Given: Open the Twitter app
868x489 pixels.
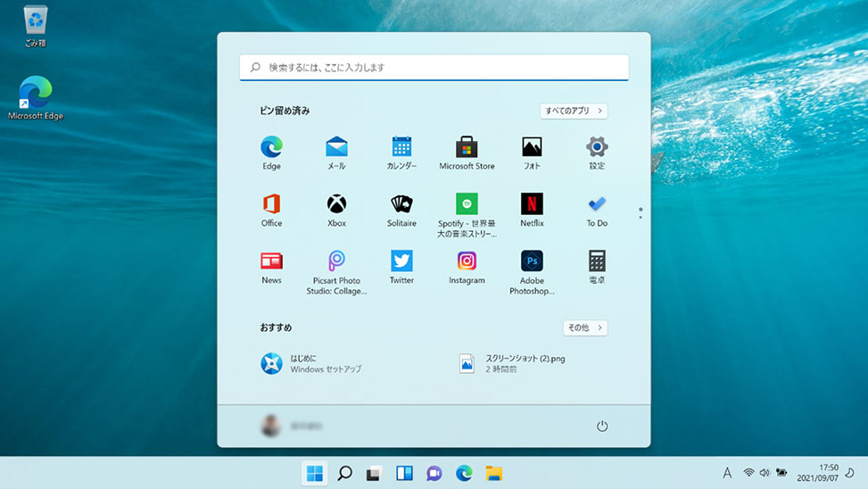Looking at the screenshot, I should 401,268.
